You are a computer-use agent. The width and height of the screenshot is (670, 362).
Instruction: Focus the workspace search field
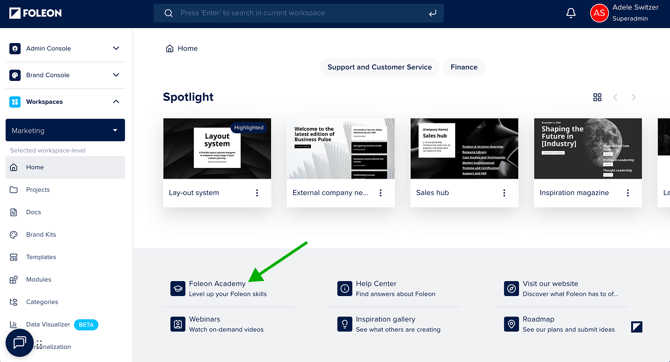[x=299, y=13]
